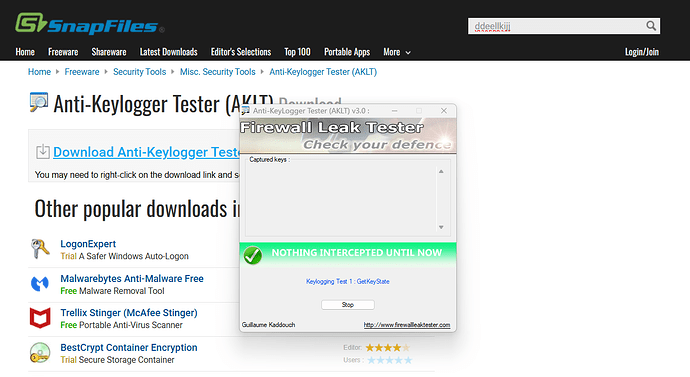Go to Security Tools in the breadcrumb
Image resolution: width=690 pixels, height=377 pixels.
[x=139, y=72]
